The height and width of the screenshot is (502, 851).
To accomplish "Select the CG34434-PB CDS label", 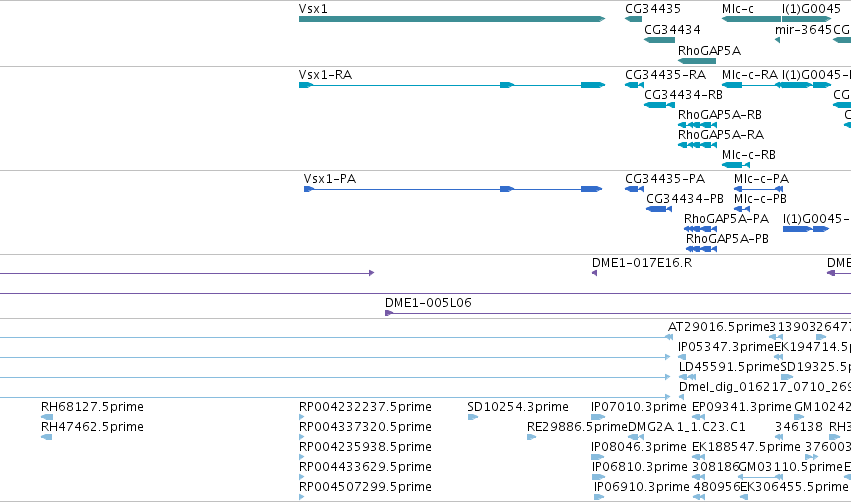I will 685,199.
